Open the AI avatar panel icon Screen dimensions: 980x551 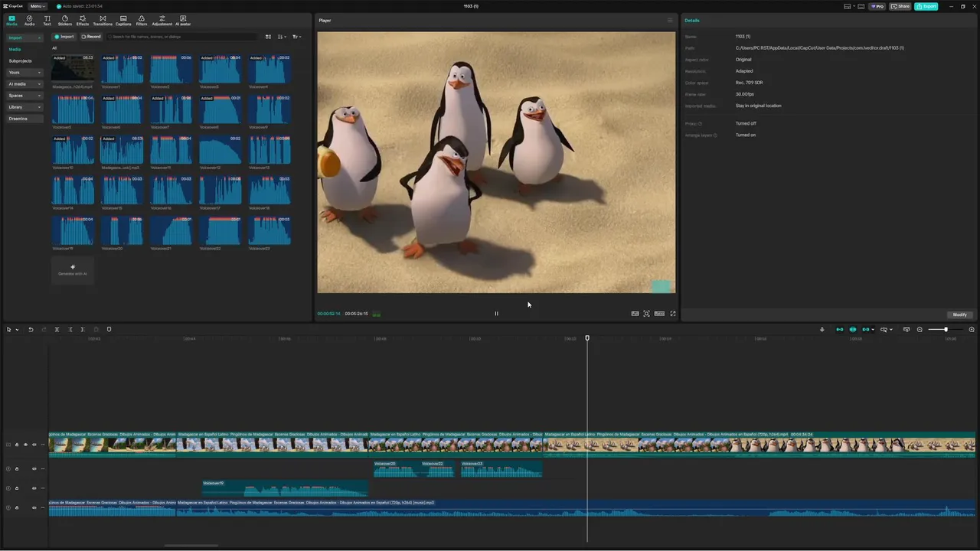[183, 20]
